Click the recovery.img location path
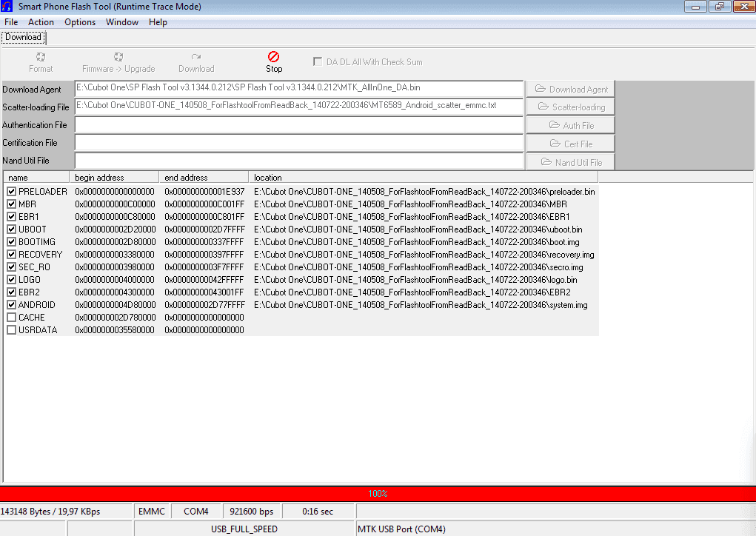This screenshot has height=536, width=756. coord(424,255)
